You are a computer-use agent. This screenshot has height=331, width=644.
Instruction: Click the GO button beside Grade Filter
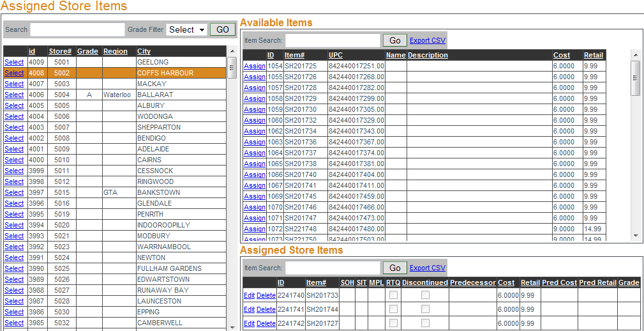click(223, 29)
